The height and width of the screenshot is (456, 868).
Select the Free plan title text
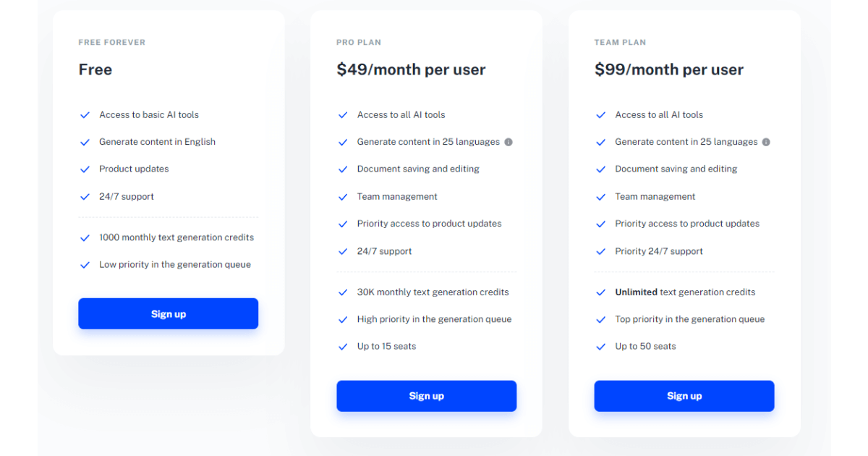point(95,70)
